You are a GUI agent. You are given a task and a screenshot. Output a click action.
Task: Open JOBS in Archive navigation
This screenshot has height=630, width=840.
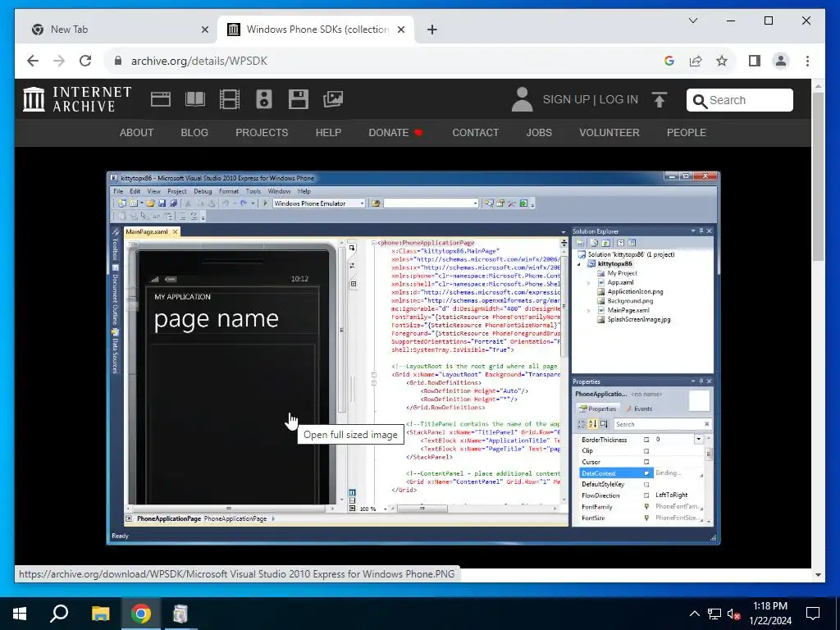click(538, 133)
